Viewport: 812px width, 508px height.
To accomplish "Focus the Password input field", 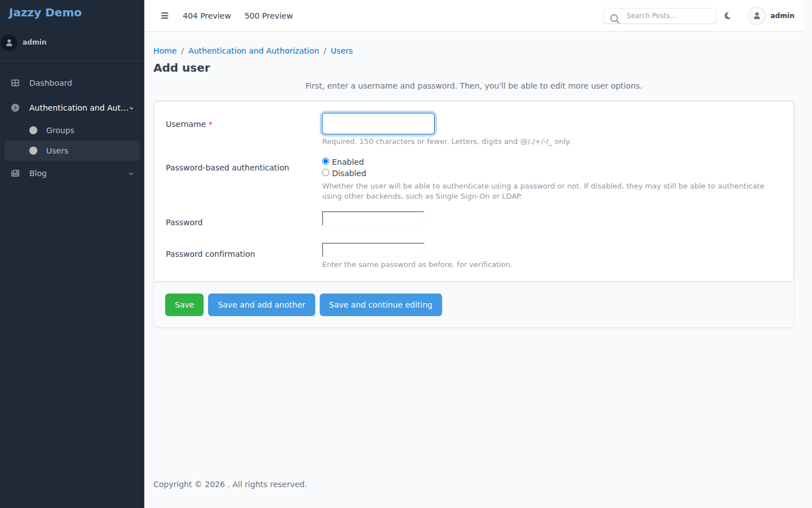I will coord(373,218).
